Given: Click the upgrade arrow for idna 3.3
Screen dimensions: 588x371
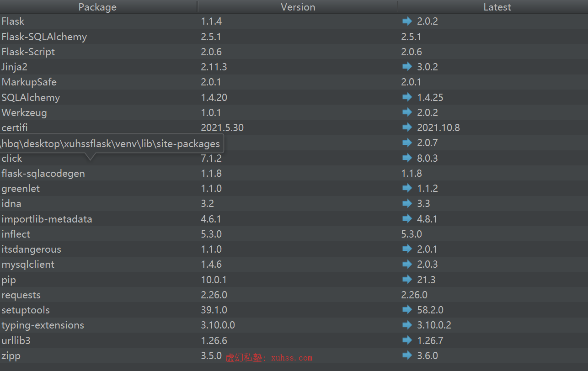Looking at the screenshot, I should coord(407,203).
